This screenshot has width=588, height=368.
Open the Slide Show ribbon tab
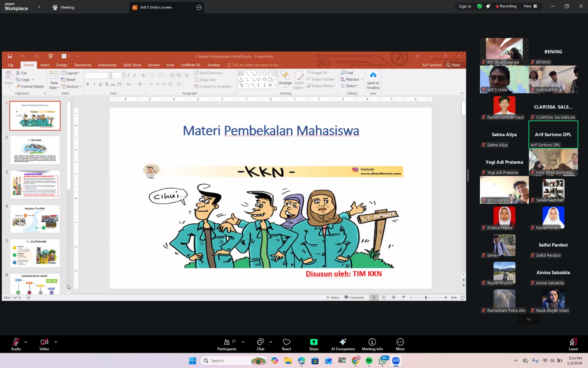[x=132, y=65]
